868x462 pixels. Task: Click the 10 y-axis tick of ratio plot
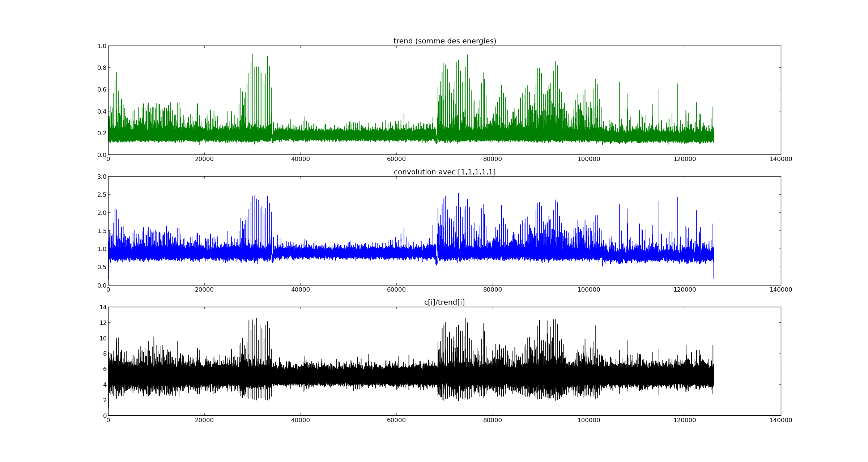[103, 338]
